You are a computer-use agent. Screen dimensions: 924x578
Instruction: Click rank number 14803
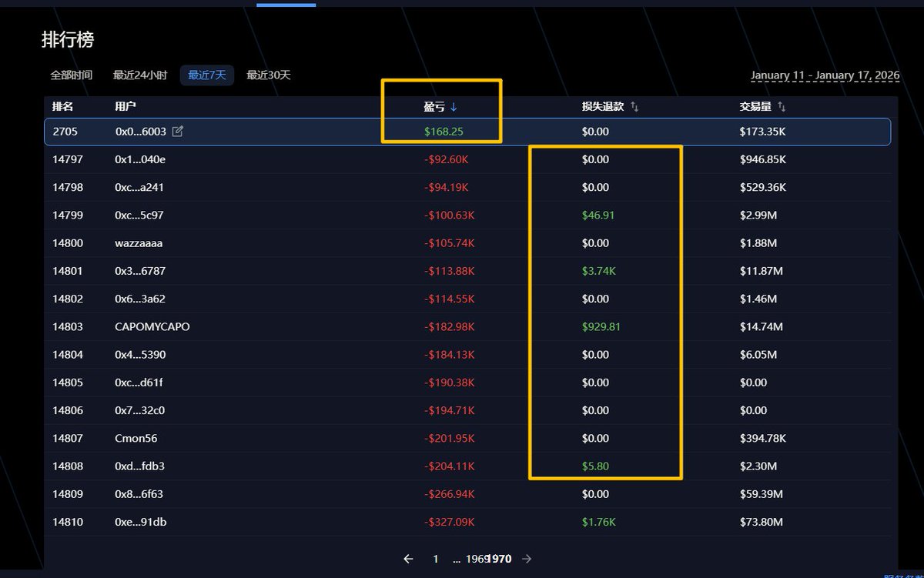[68, 326]
